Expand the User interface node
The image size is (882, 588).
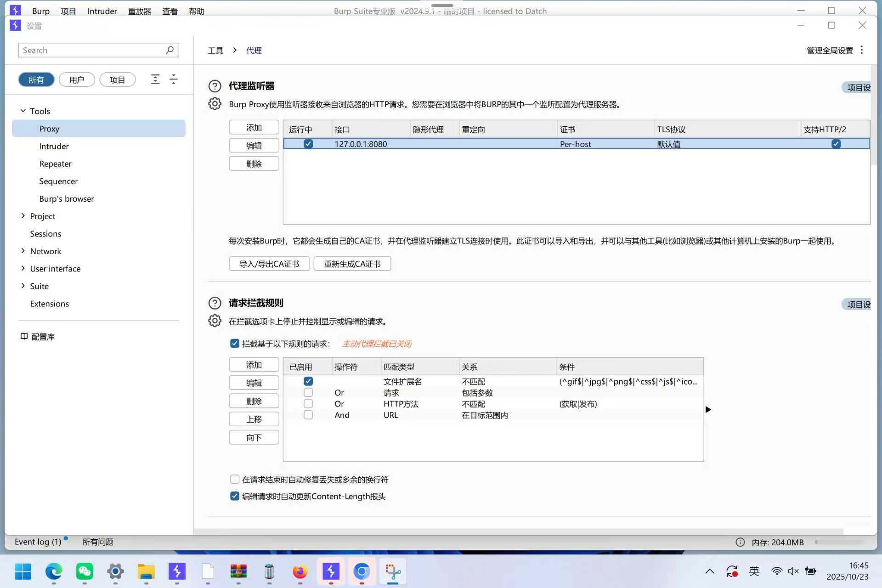pyautogui.click(x=23, y=268)
